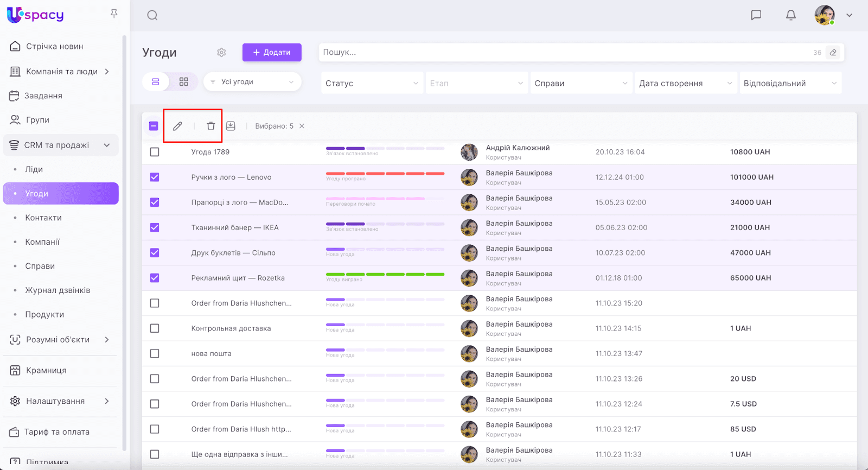
Task: Uncheck the Рекламний щит — Rozetka deal
Action: (155, 278)
